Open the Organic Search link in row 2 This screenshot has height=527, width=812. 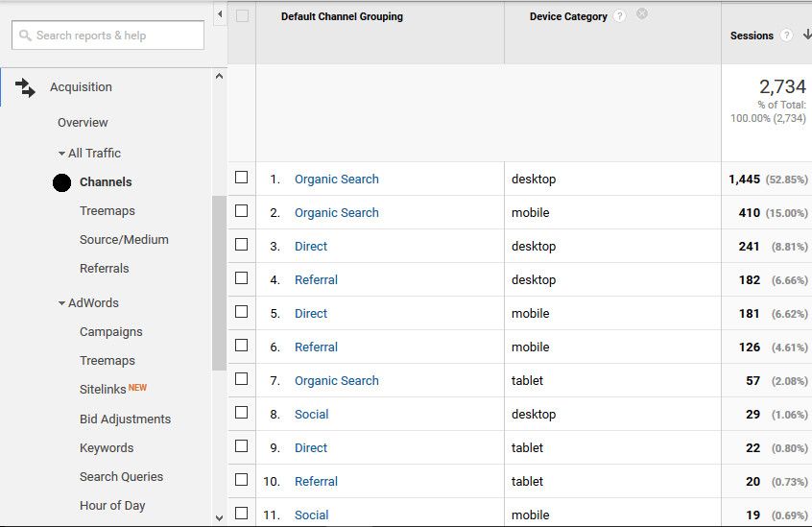tap(336, 213)
